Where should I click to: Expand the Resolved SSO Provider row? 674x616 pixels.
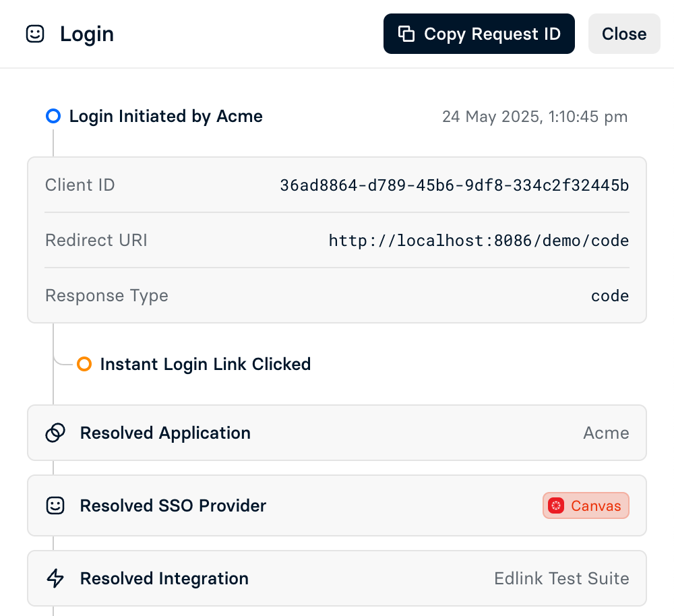(x=337, y=505)
